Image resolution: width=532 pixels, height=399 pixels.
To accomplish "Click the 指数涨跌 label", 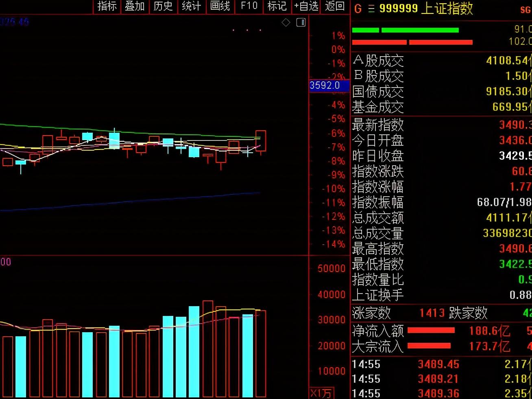I will (378, 171).
